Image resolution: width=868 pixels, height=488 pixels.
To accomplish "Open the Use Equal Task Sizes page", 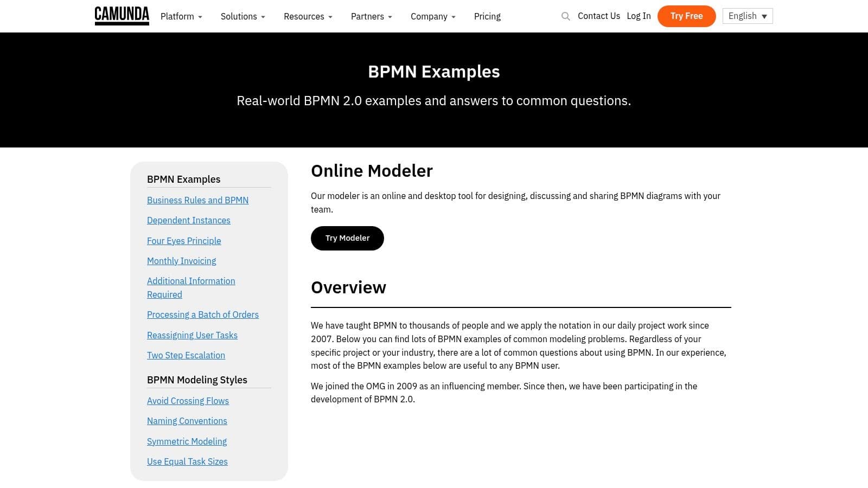I will (187, 461).
